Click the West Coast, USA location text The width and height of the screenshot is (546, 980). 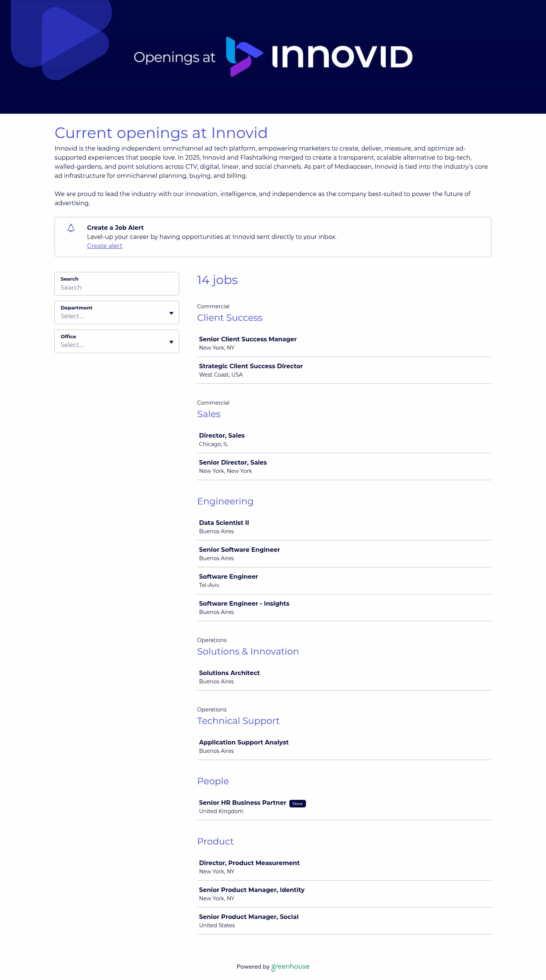point(221,375)
